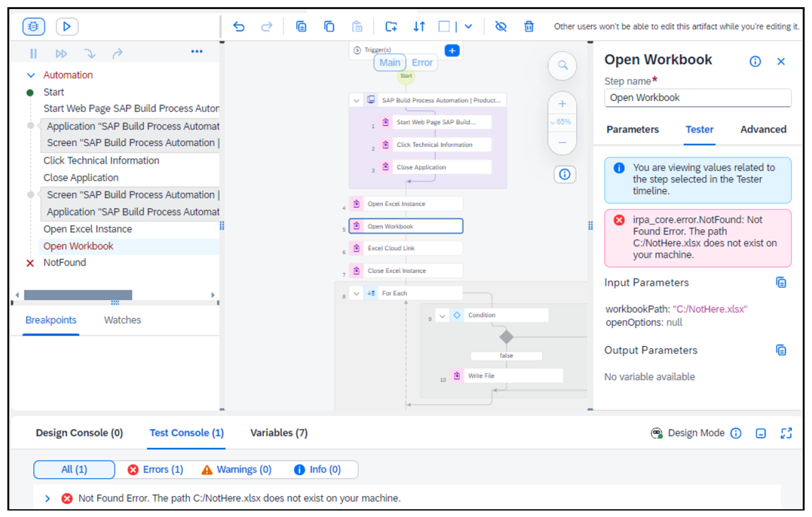The image size is (812, 517).
Task: Click the info icon next to Design Mode
Action: [736, 434]
